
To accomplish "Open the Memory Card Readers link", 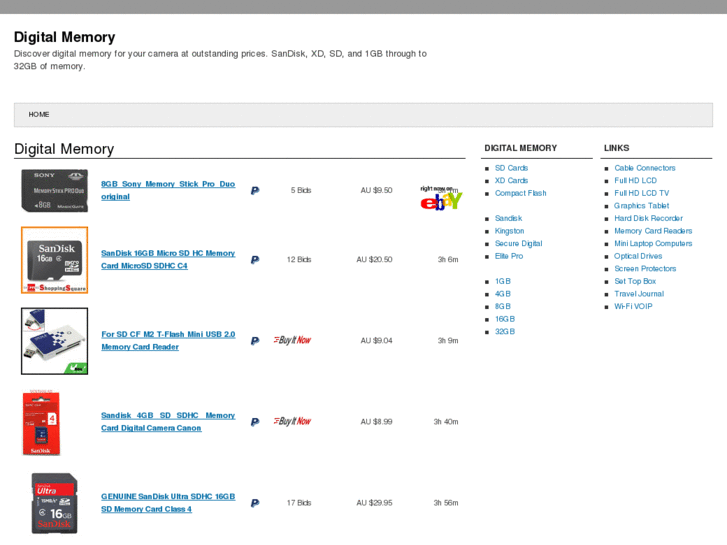I will [653, 231].
